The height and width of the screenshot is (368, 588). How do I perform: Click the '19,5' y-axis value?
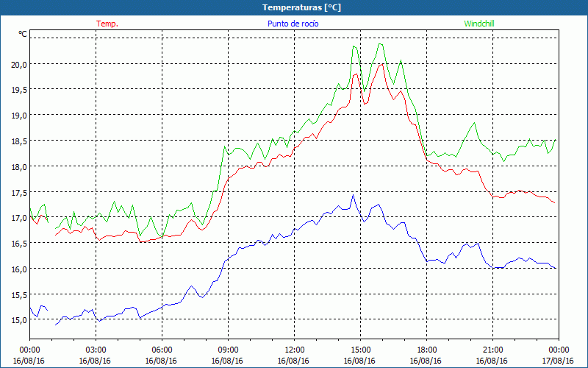click(x=19, y=90)
